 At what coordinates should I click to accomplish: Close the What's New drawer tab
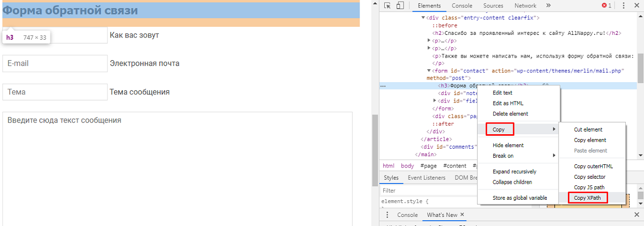[463, 215]
